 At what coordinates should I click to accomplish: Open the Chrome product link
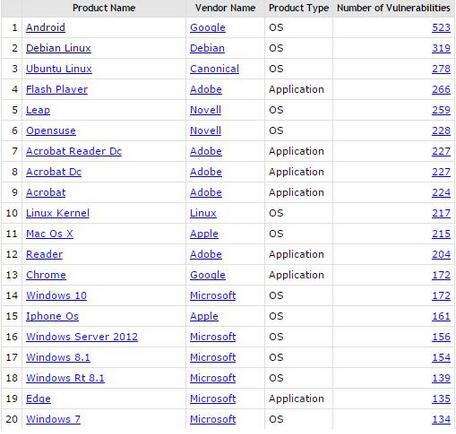pos(46,275)
